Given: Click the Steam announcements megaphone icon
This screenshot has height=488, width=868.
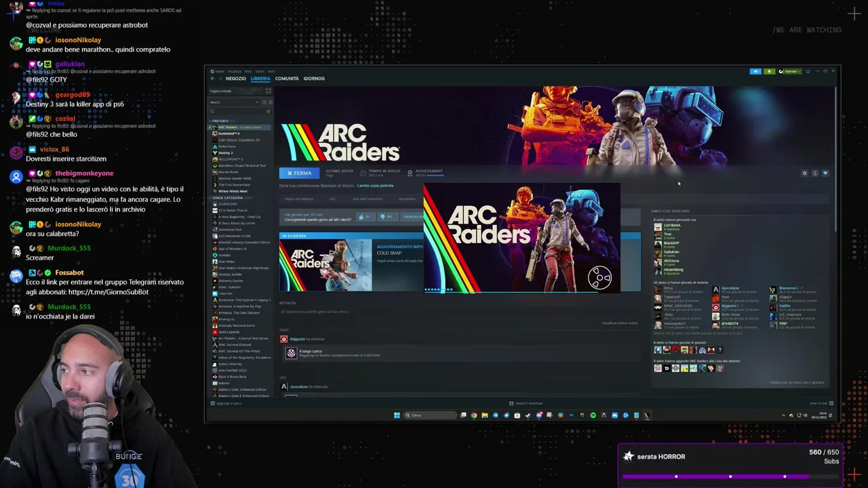Looking at the screenshot, I should 755,71.
